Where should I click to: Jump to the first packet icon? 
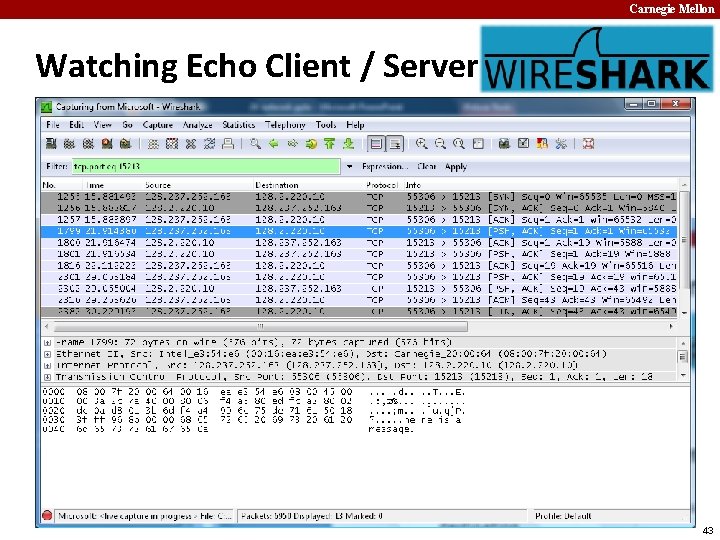click(x=330, y=144)
